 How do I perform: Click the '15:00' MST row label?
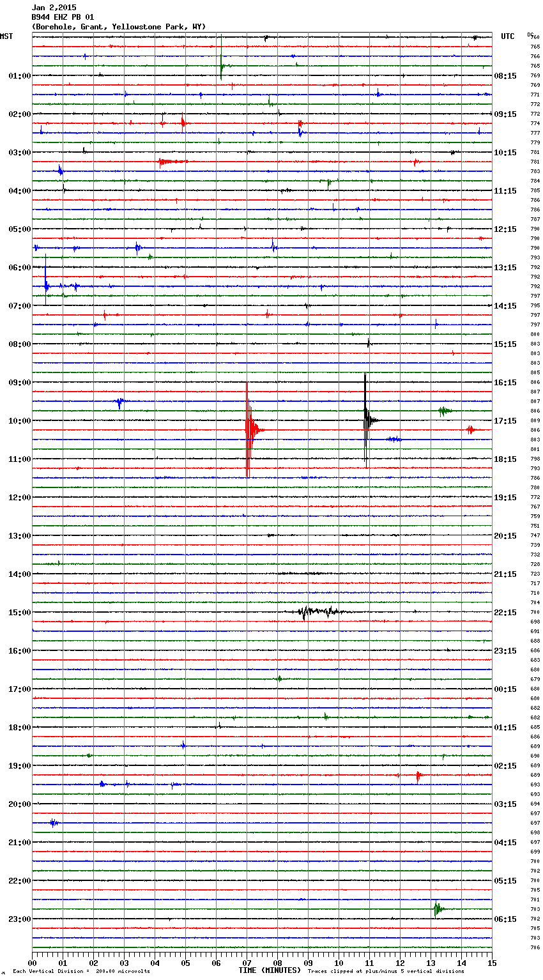coord(20,613)
